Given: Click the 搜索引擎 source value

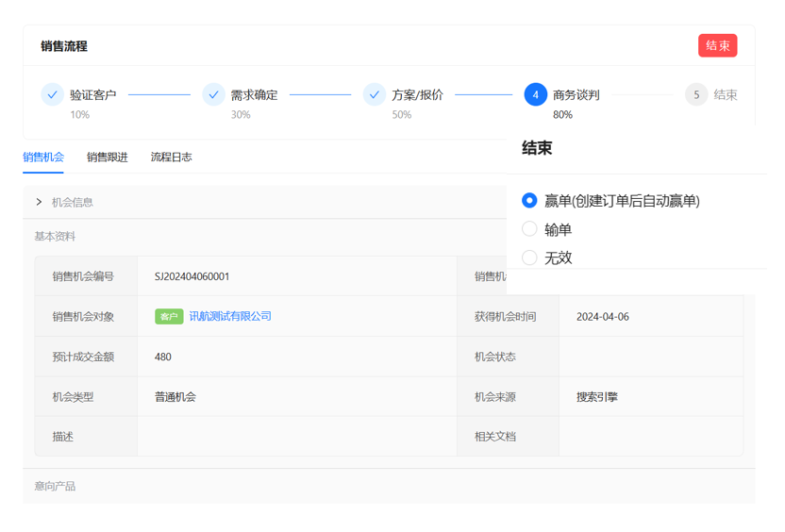Looking at the screenshot, I should tap(596, 397).
